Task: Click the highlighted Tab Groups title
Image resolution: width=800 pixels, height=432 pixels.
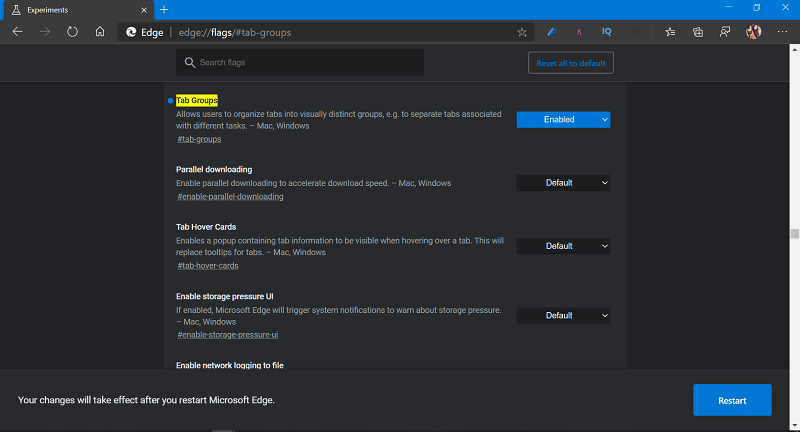Action: pyautogui.click(x=196, y=100)
